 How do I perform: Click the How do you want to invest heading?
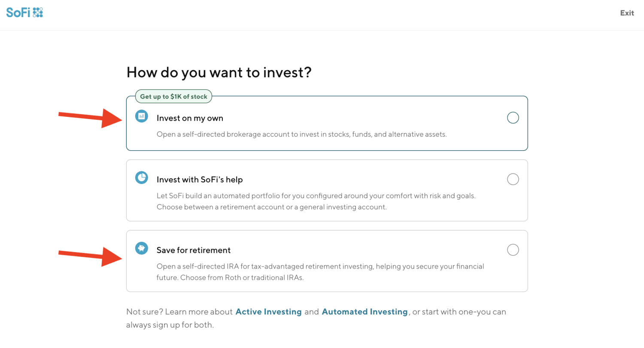(x=219, y=72)
